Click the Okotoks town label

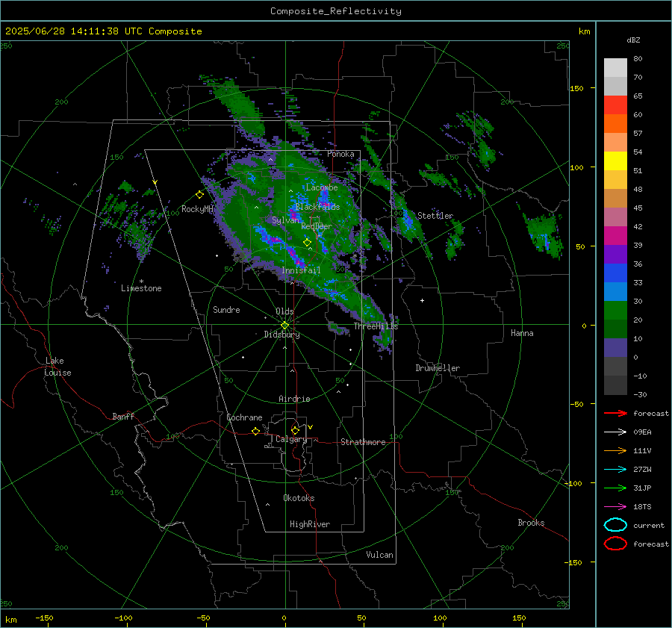coord(299,498)
